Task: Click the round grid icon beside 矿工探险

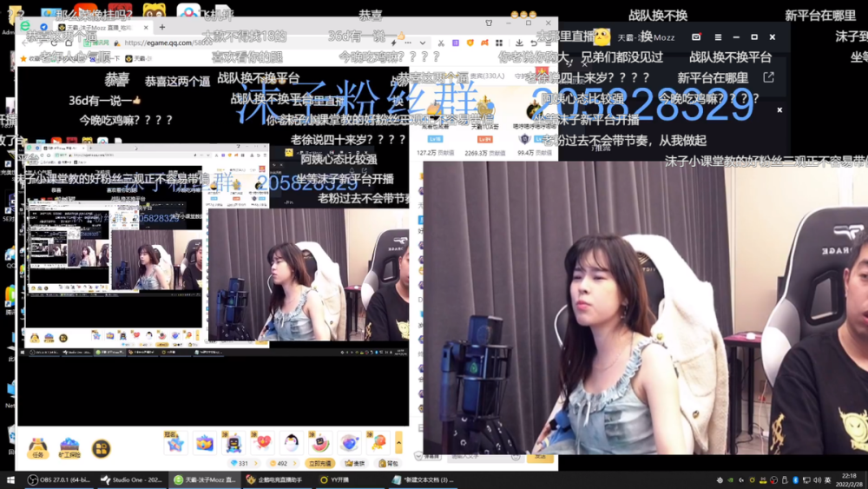Action: coord(101,448)
